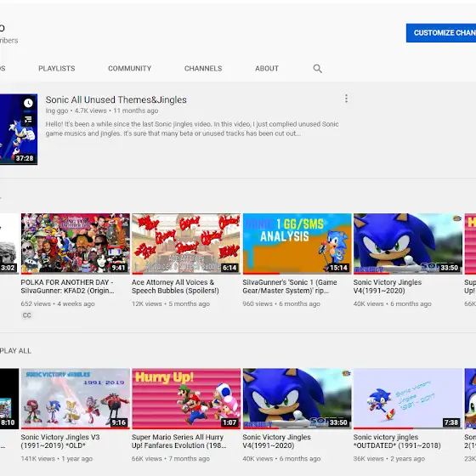Click Sonic 1 GG/SMS Analysis thumbnail
476x476 pixels.
297,244
